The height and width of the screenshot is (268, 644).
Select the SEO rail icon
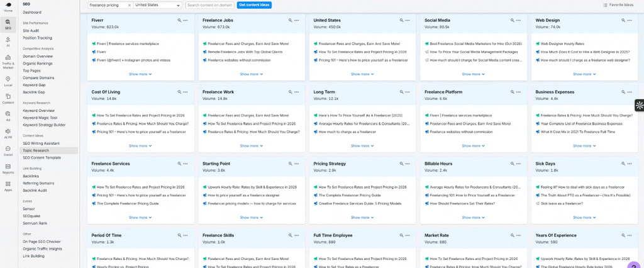pyautogui.click(x=8, y=25)
